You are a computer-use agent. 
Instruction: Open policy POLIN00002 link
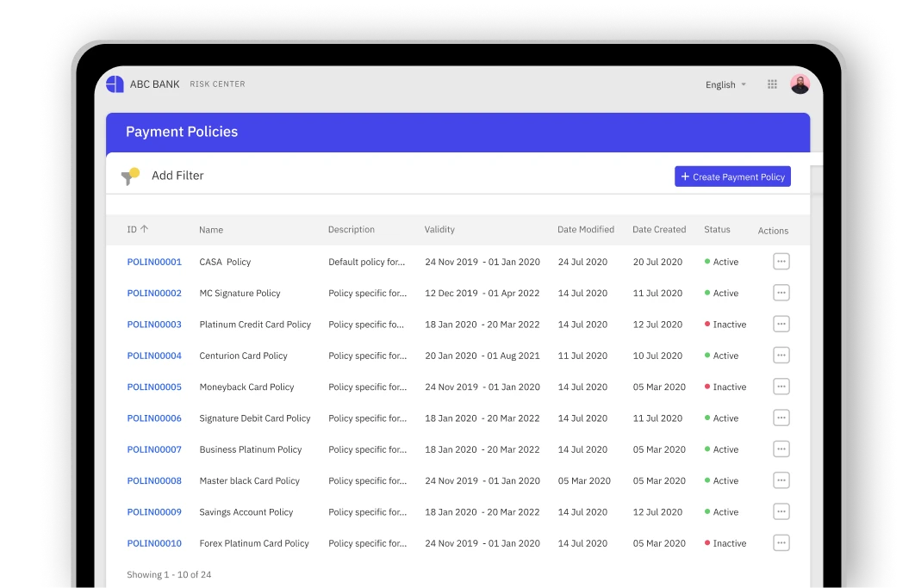[x=154, y=293]
